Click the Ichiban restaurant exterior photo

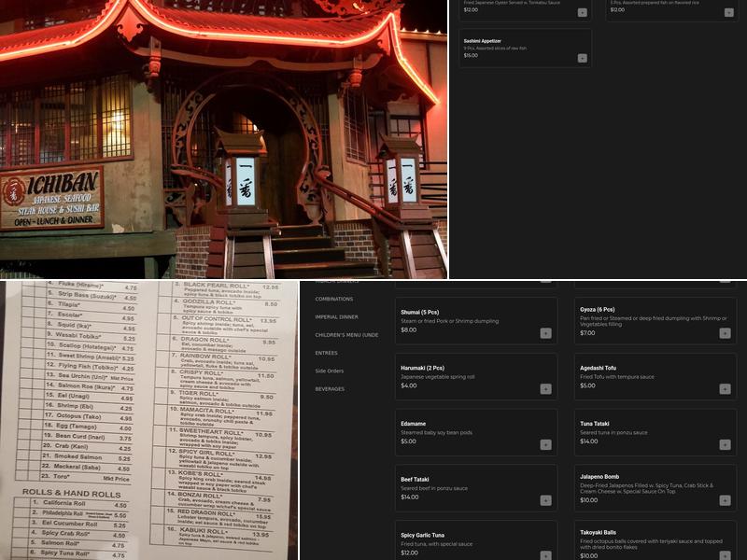(224, 139)
